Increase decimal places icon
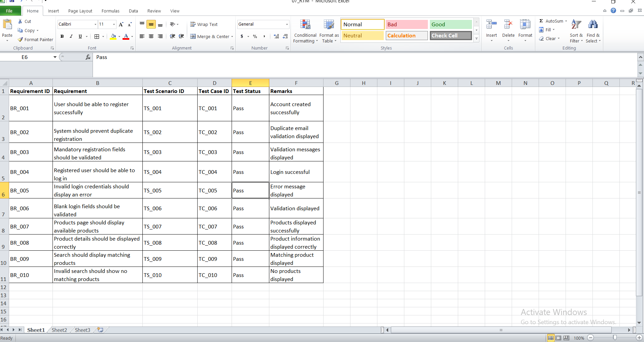Viewport: 644px width, 342px height. point(276,36)
